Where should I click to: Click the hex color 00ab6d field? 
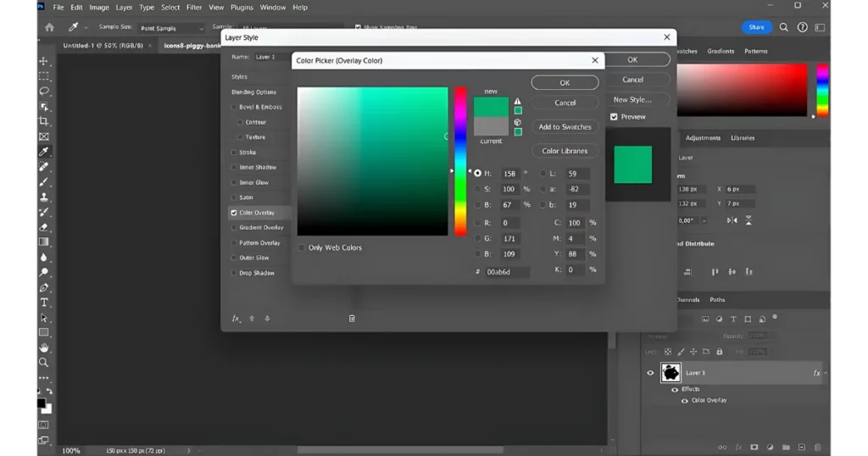507,272
